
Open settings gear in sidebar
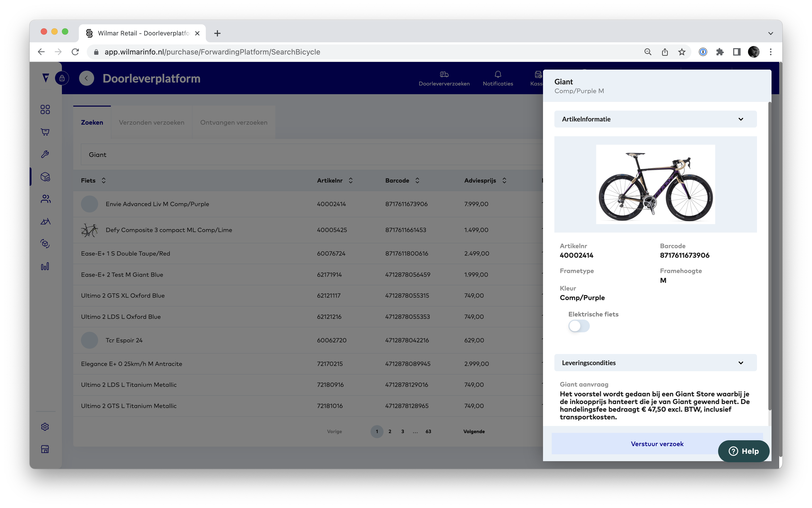tap(45, 426)
